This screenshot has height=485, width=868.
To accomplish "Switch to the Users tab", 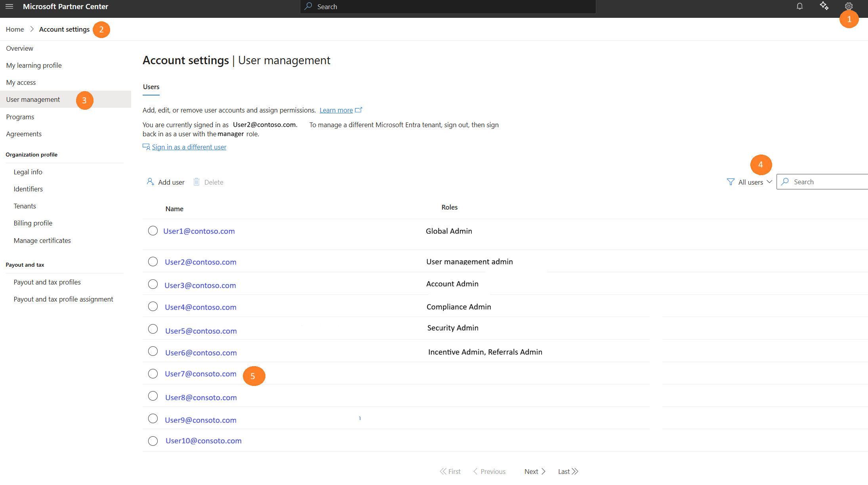I will point(151,87).
